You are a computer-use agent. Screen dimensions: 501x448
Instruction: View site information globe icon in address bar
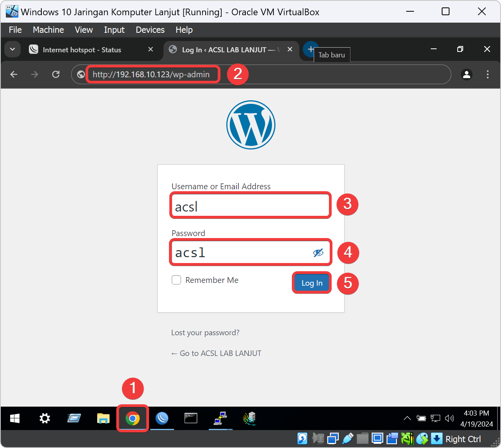[81, 74]
